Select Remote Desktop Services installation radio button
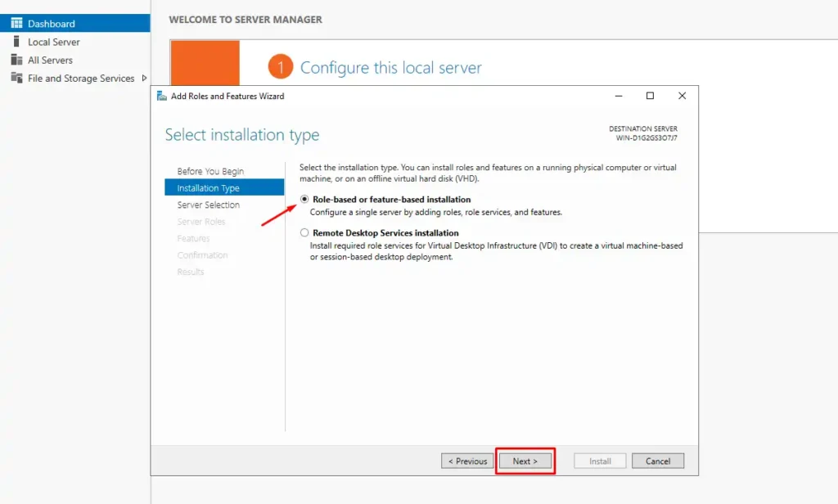Viewport: 838px width, 504px height. point(304,232)
